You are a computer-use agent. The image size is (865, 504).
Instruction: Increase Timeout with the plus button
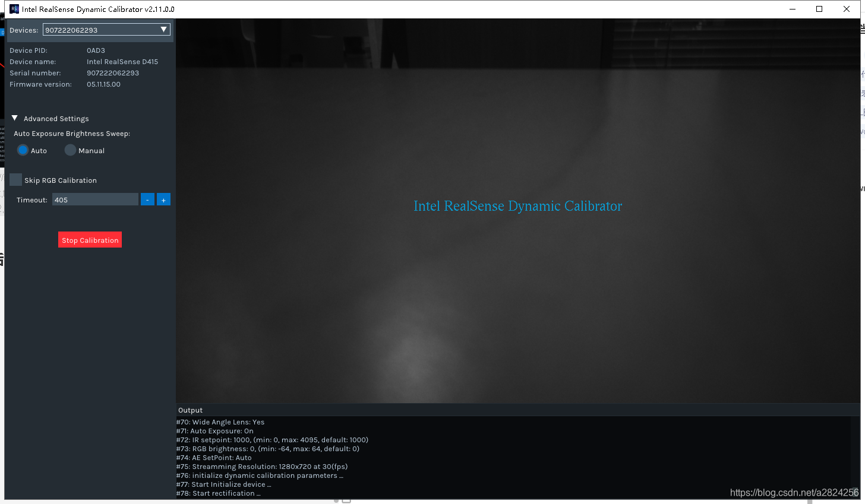click(163, 199)
